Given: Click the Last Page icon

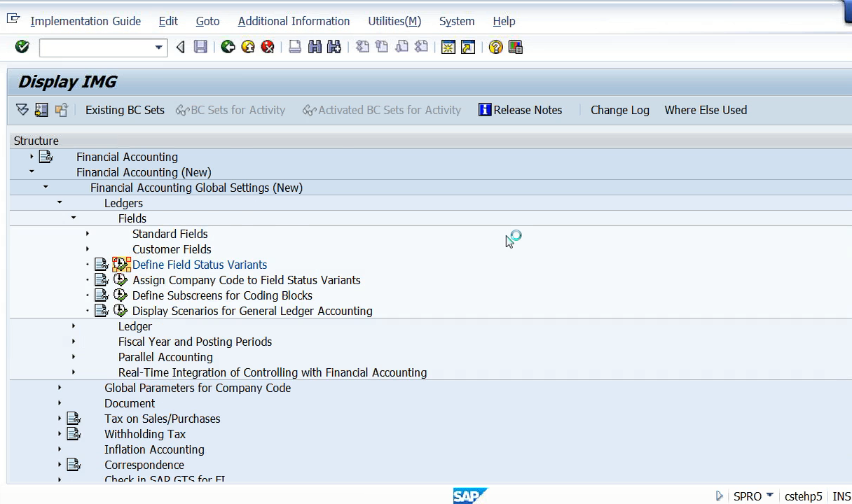Looking at the screenshot, I should [x=421, y=47].
